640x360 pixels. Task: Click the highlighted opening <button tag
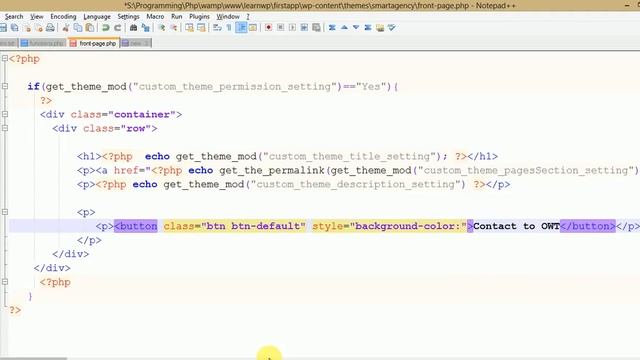[x=136, y=226]
